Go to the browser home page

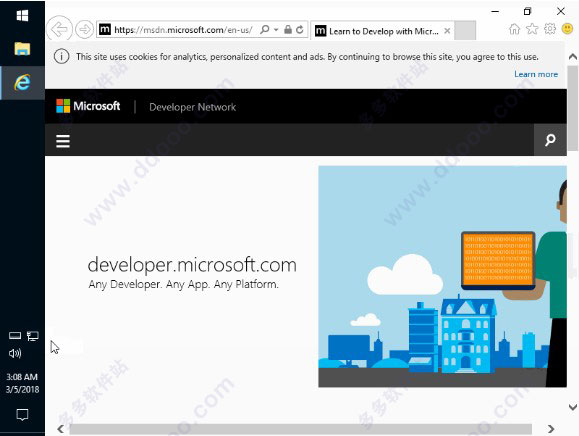(514, 29)
